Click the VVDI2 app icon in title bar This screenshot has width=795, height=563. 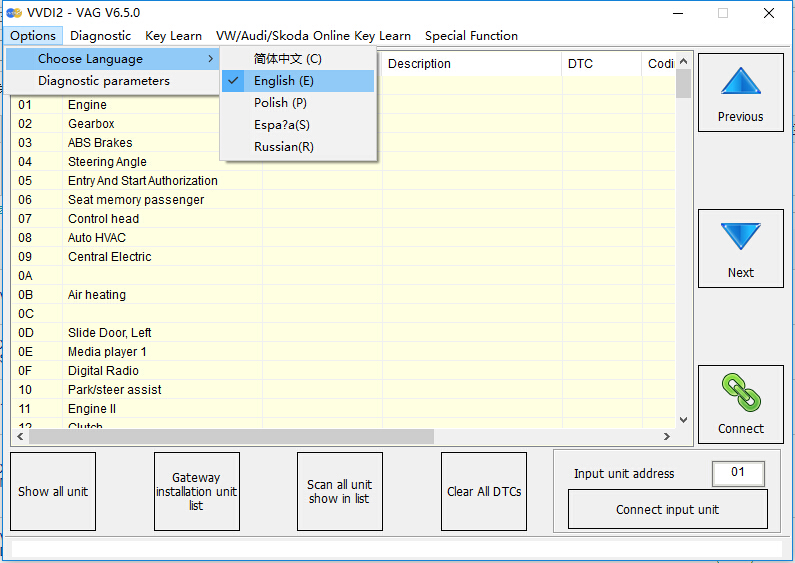(14, 13)
